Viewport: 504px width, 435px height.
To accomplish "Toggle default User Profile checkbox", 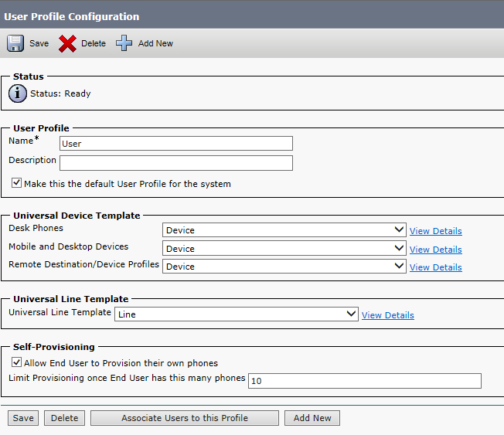I will pos(17,184).
